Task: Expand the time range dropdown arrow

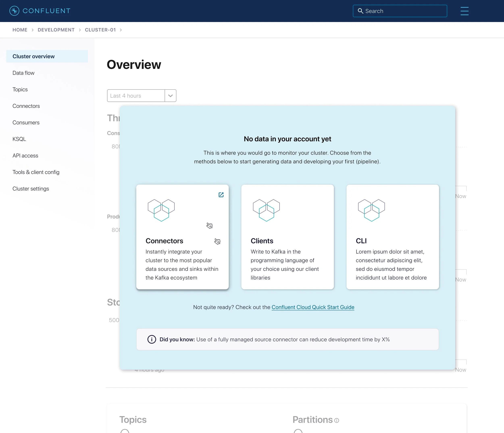Action: click(171, 96)
